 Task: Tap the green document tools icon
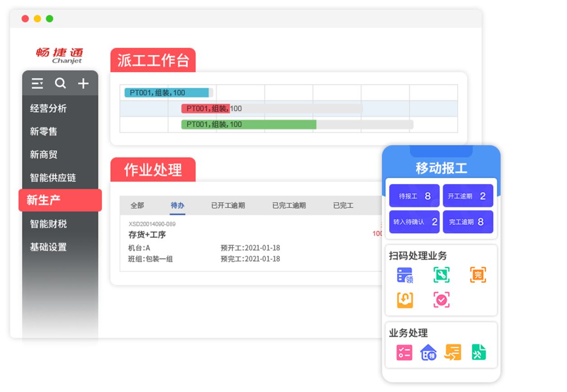479,352
